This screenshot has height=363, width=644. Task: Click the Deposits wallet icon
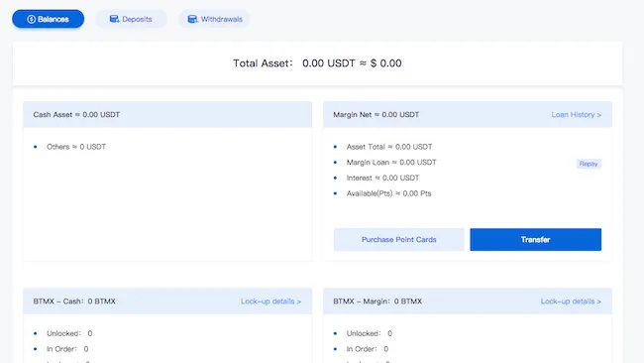click(x=114, y=19)
